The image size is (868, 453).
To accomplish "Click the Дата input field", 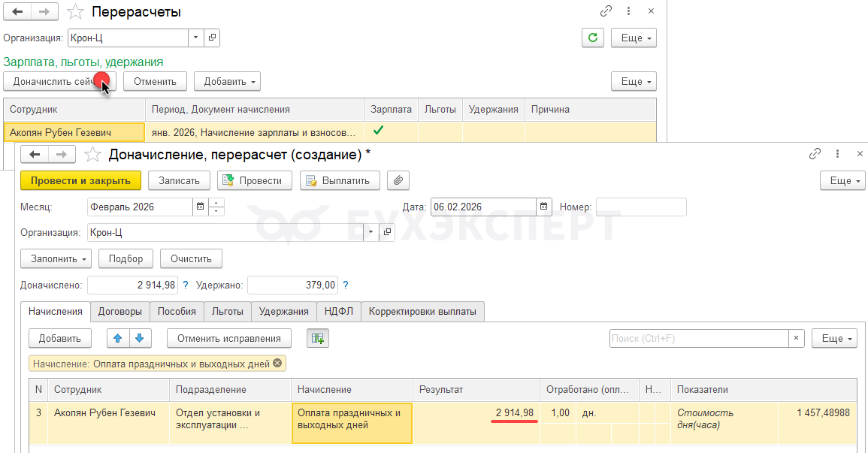I will [483, 207].
